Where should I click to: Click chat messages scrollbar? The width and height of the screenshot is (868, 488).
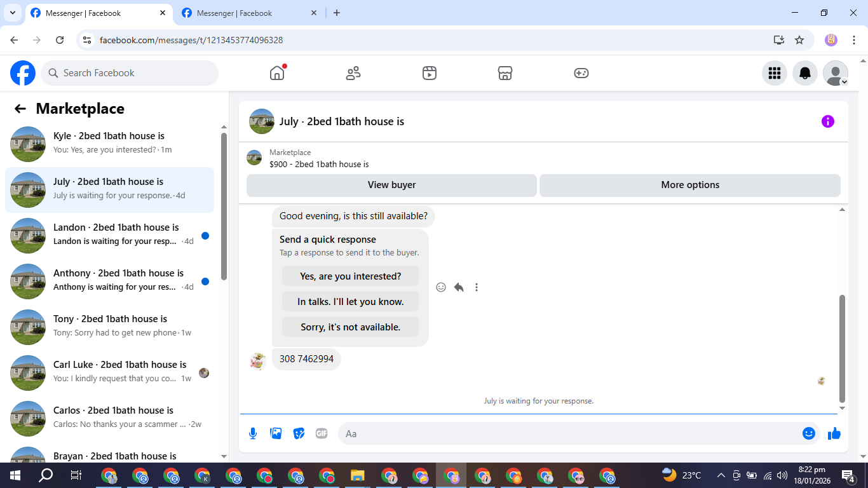[843, 348]
